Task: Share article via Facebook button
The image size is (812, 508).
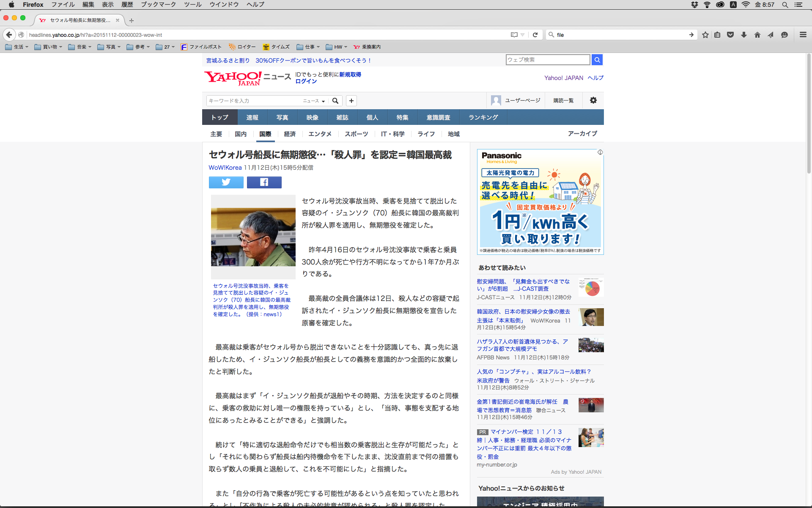Action: 264,182
